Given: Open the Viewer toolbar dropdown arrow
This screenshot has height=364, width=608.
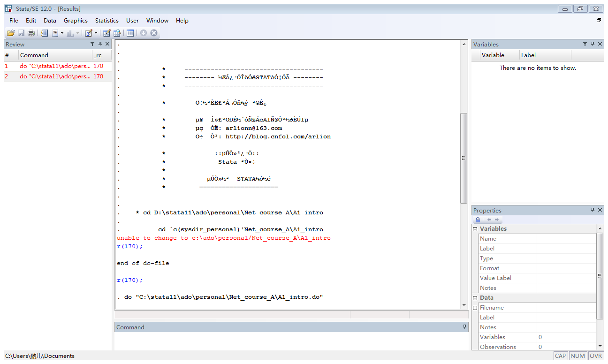Looking at the screenshot, I should [62, 33].
